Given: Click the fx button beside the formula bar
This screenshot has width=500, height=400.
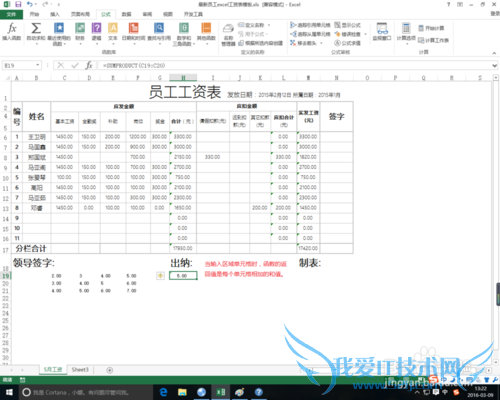Looking at the screenshot, I should click(89, 65).
